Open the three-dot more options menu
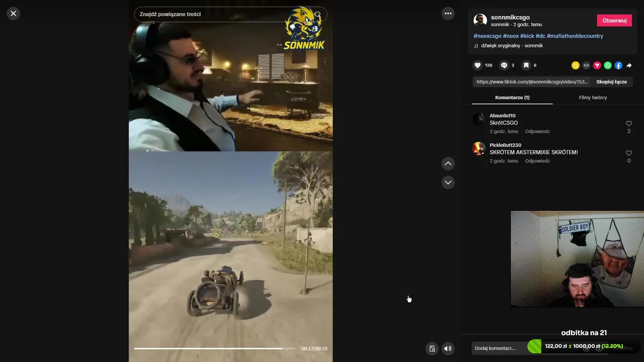Viewport: 644px width, 362px height. (x=448, y=14)
